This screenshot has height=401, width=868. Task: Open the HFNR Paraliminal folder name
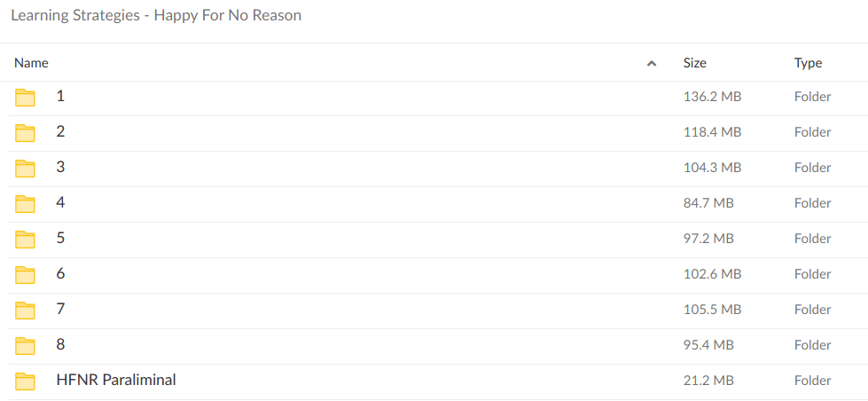116,380
